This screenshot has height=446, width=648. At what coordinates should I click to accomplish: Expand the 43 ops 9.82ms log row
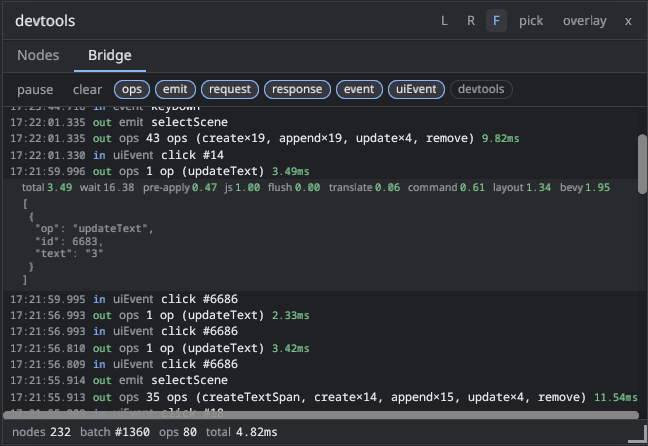[320, 138]
